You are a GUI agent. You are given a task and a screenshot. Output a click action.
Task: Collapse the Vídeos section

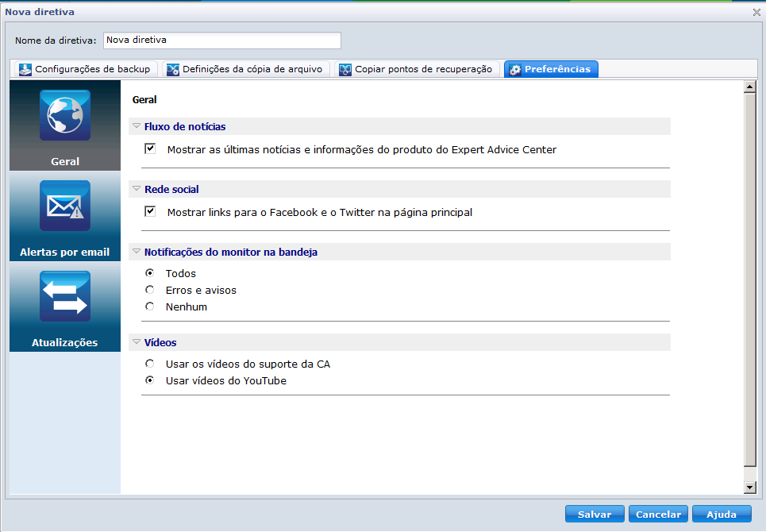[x=137, y=341]
